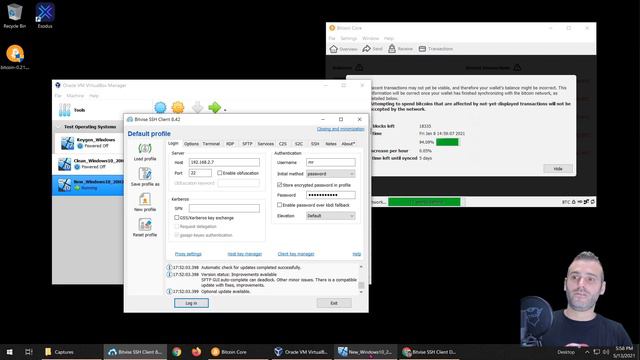This screenshot has width=640, height=360.
Task: Click the Bitvise log scrollbar
Action: [x=361, y=279]
